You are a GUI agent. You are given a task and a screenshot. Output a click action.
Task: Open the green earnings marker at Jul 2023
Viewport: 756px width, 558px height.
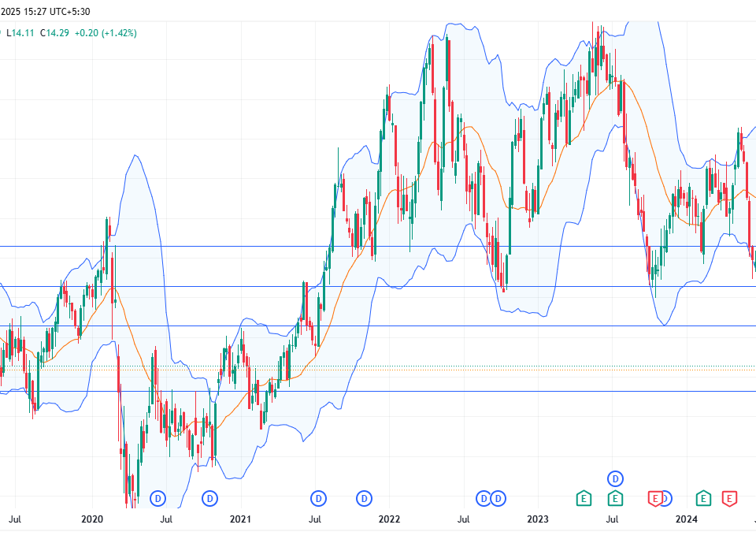(x=615, y=498)
